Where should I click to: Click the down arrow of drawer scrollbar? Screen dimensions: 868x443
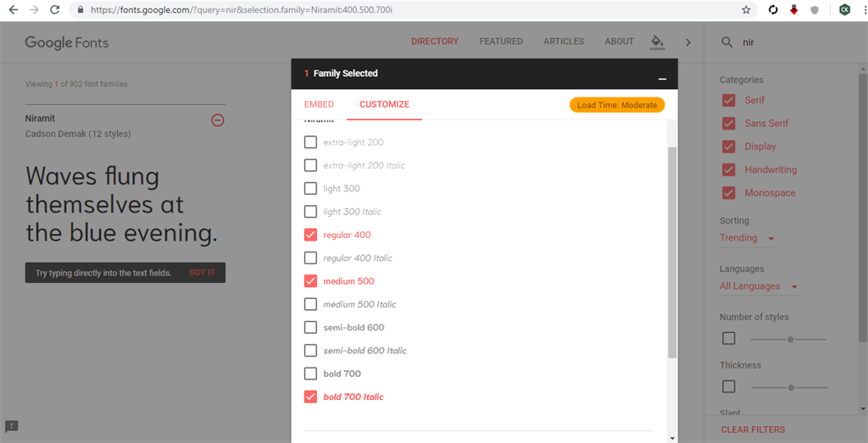672,438
